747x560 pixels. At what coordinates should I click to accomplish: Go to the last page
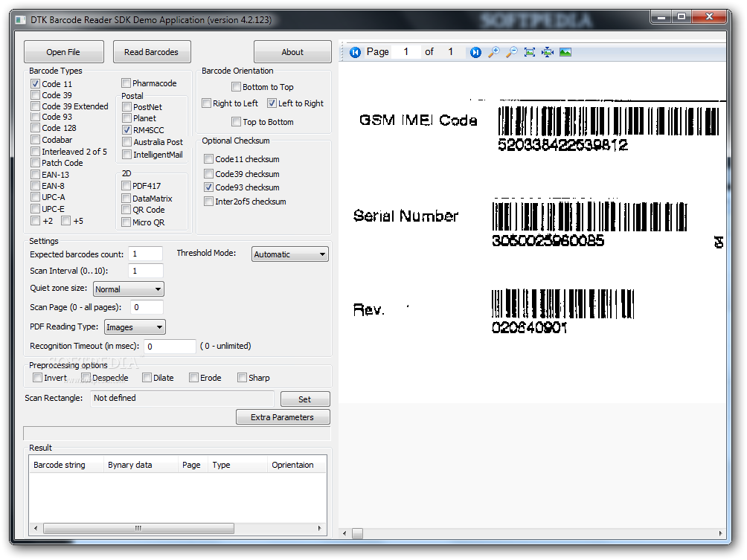[475, 52]
